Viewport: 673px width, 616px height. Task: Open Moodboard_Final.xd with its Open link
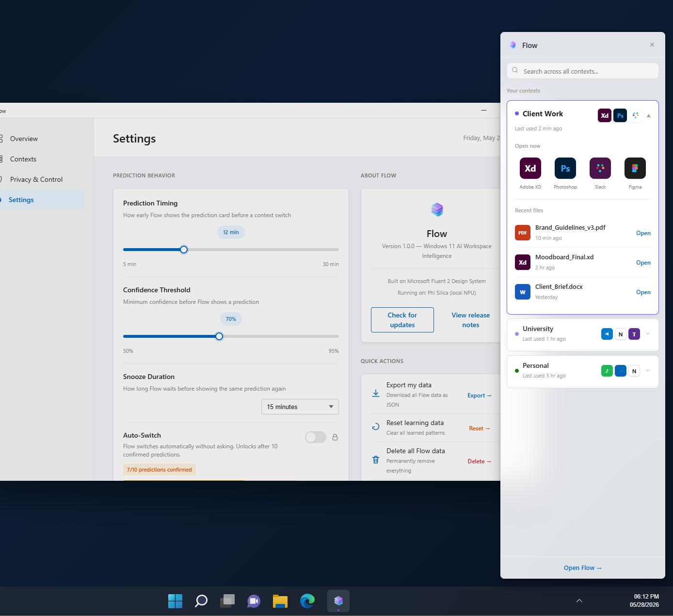coord(643,263)
